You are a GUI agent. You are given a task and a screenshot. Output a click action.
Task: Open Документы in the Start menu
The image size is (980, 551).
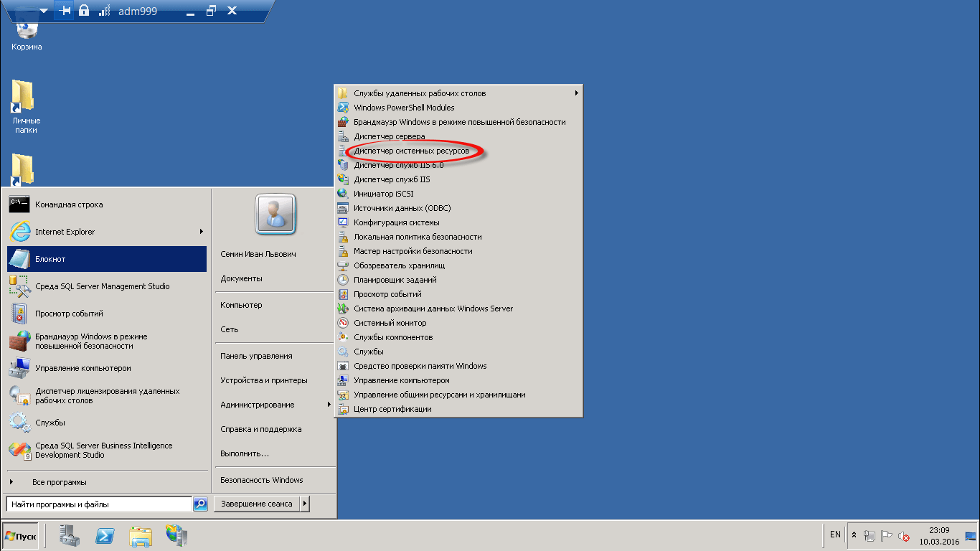(x=275, y=278)
